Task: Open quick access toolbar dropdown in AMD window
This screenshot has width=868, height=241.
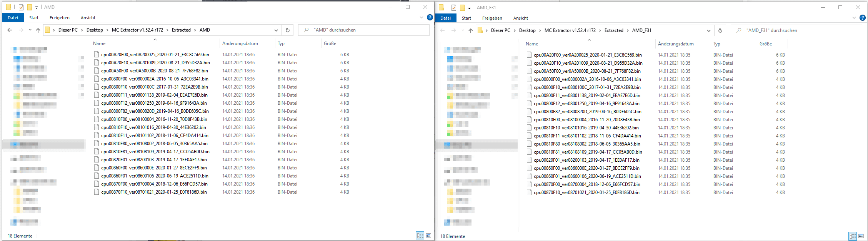Action: (37, 7)
